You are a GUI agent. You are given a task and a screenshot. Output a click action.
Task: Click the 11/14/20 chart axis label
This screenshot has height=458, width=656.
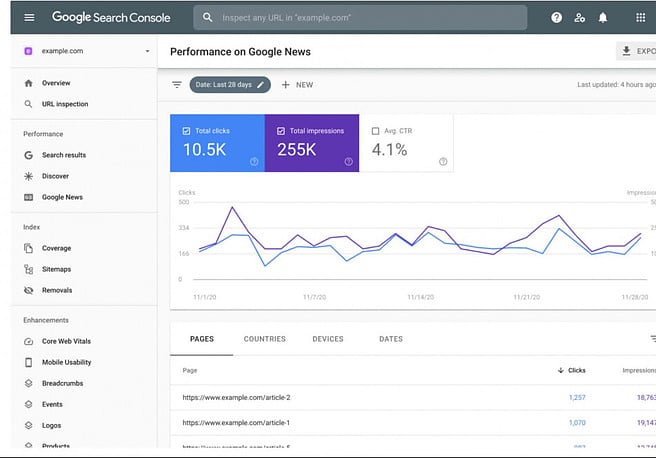point(420,297)
